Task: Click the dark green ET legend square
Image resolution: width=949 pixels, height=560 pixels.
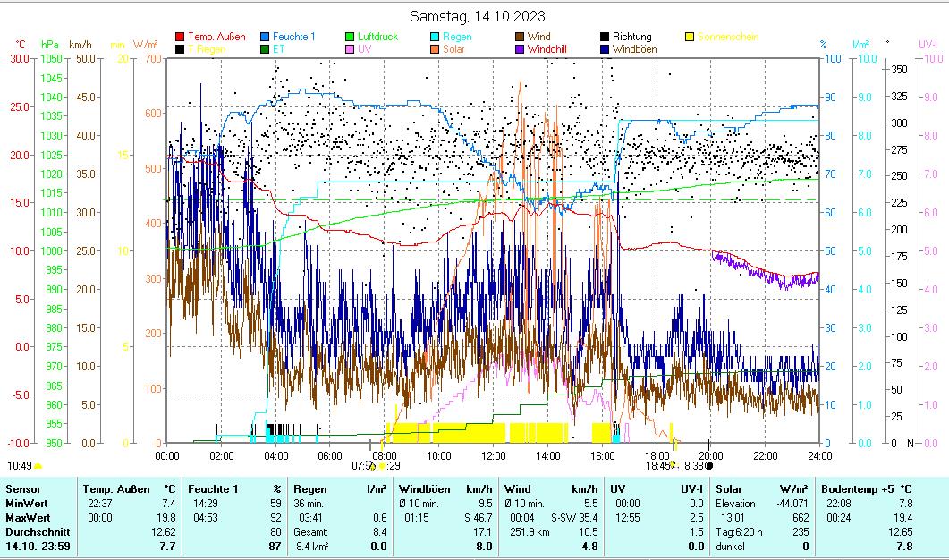Action: [x=266, y=50]
